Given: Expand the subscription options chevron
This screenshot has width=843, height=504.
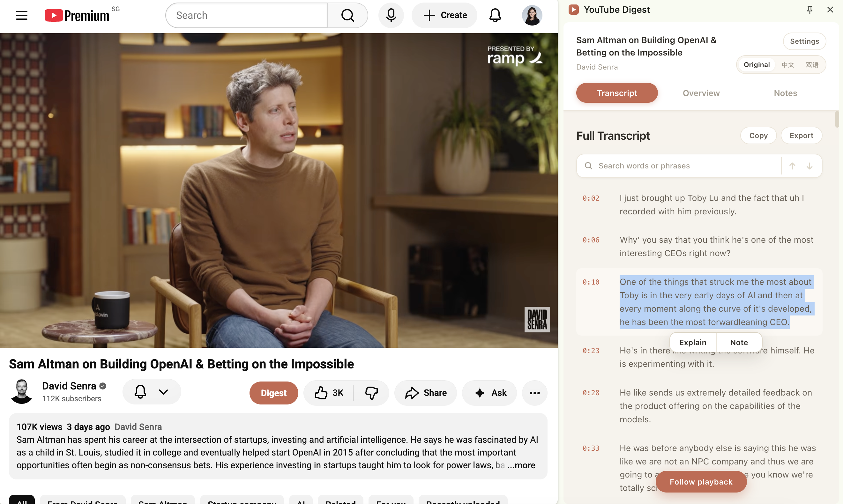Looking at the screenshot, I should (163, 392).
